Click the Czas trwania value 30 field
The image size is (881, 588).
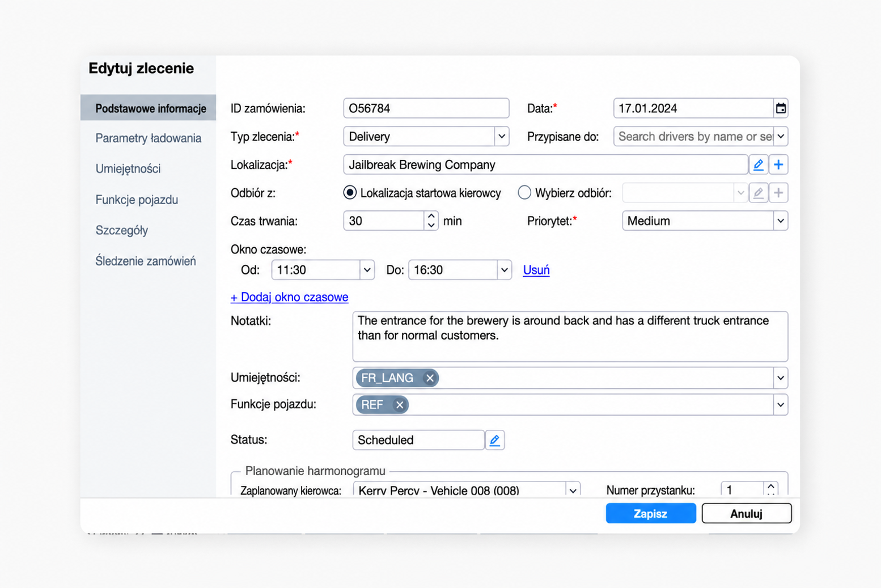[x=384, y=221]
